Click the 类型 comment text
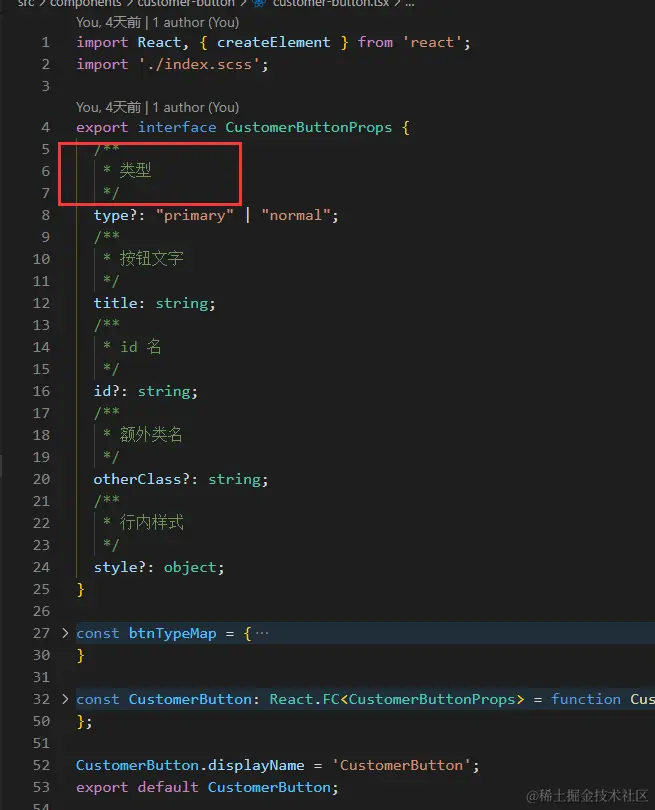The height and width of the screenshot is (810, 655). coord(135,170)
